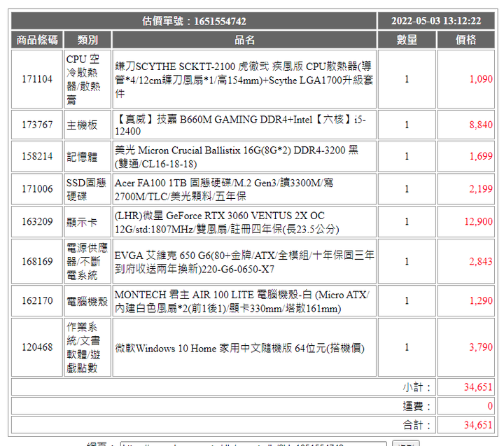This screenshot has height=446, width=504.
Task: Click the quantity in the RTX 3060 row
Action: (x=407, y=222)
